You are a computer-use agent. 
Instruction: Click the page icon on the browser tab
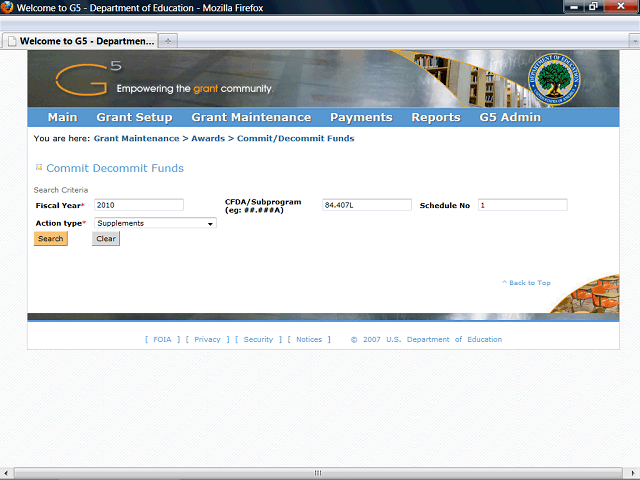12,41
